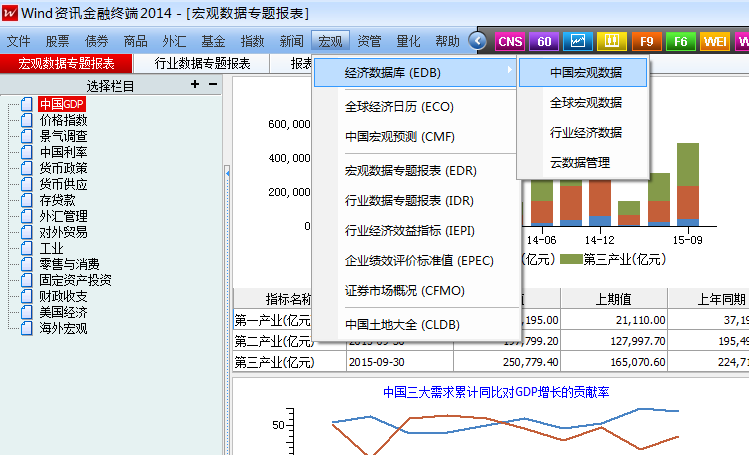Open the blue line chart toolbar icon

pyautogui.click(x=578, y=41)
